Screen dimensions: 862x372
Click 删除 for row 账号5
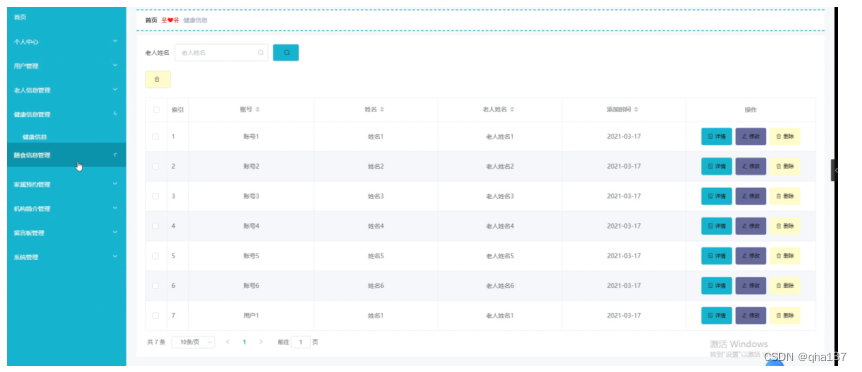coord(784,256)
